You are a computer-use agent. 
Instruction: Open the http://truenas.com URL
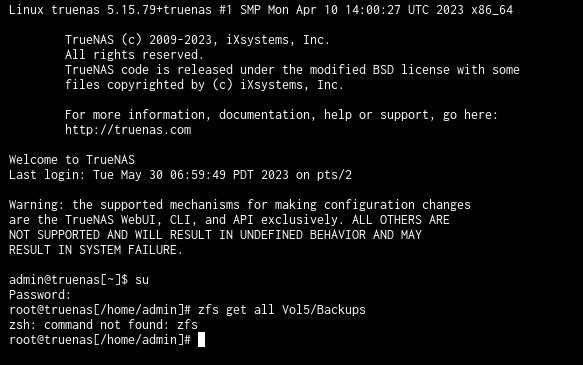[x=128, y=130]
